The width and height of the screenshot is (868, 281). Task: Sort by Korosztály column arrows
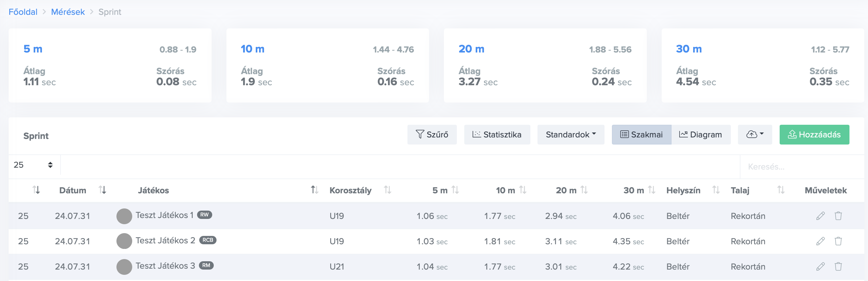pyautogui.click(x=387, y=190)
